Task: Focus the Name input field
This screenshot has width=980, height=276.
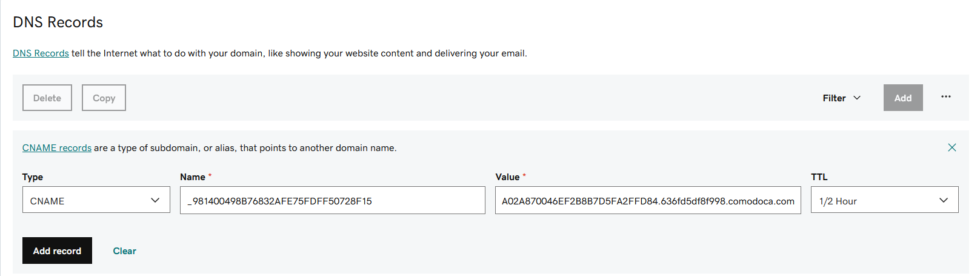Action: [332, 200]
